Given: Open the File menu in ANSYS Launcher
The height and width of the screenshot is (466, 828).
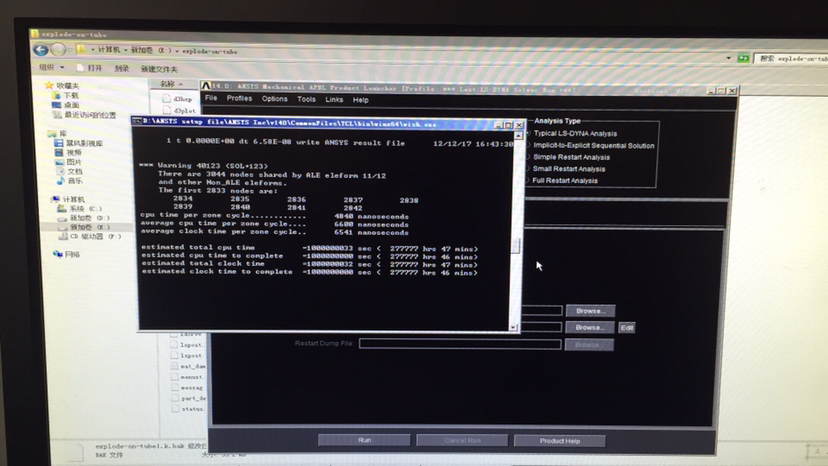Looking at the screenshot, I should tap(211, 98).
